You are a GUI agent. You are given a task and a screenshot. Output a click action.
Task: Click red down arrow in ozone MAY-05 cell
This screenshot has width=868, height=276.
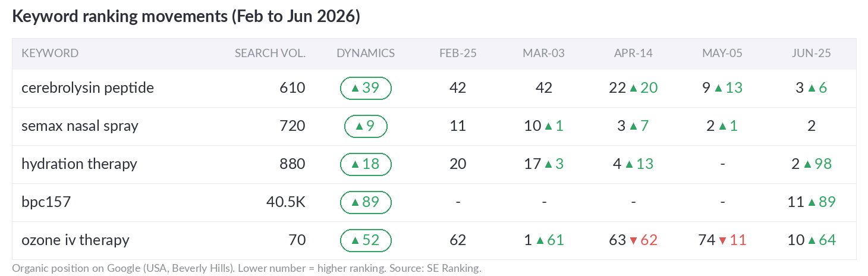(x=722, y=241)
